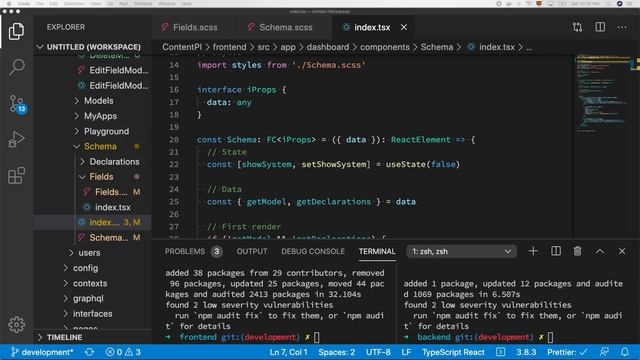Collapse the UNTITLED (WORKSPACE) section
This screenshot has height=360, width=640.
(93, 47)
